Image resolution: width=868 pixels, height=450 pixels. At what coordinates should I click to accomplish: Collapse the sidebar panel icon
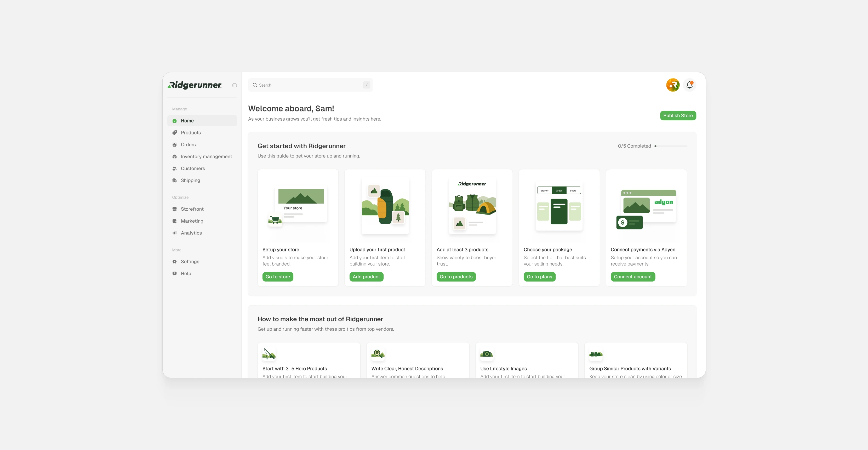pos(235,85)
